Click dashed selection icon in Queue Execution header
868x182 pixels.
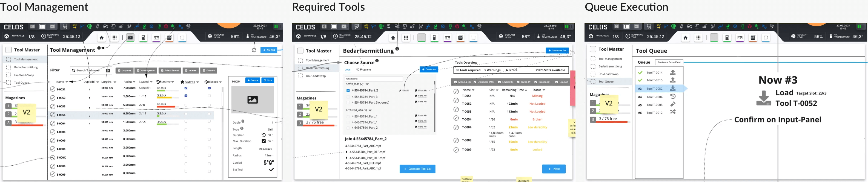(766, 38)
